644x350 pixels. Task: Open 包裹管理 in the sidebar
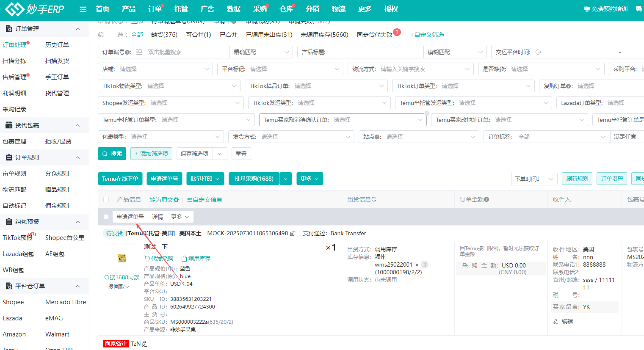coord(14,141)
